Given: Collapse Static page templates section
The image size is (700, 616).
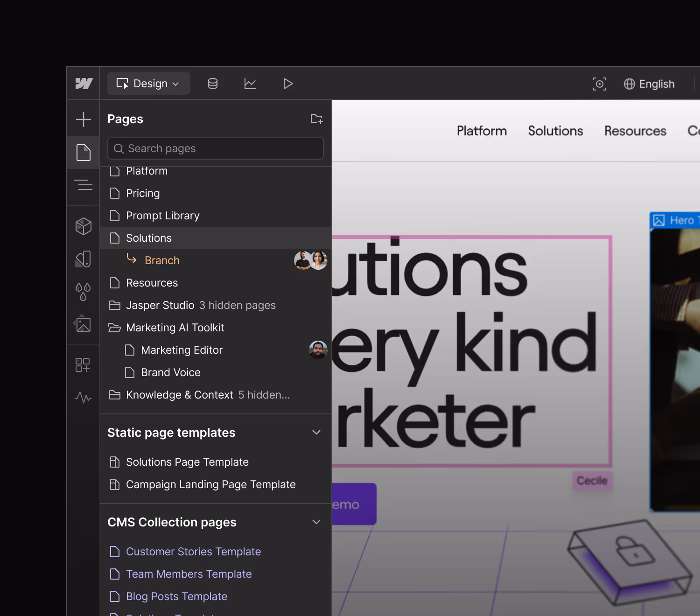Looking at the screenshot, I should 316,433.
